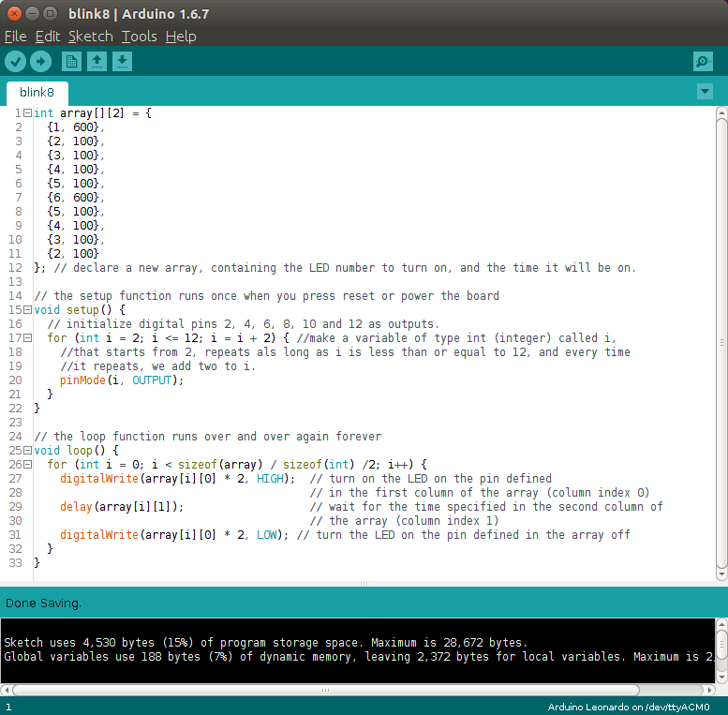Screen dimensions: 728x715
Task: Select the blink8 sketch tab
Action: pos(37,93)
